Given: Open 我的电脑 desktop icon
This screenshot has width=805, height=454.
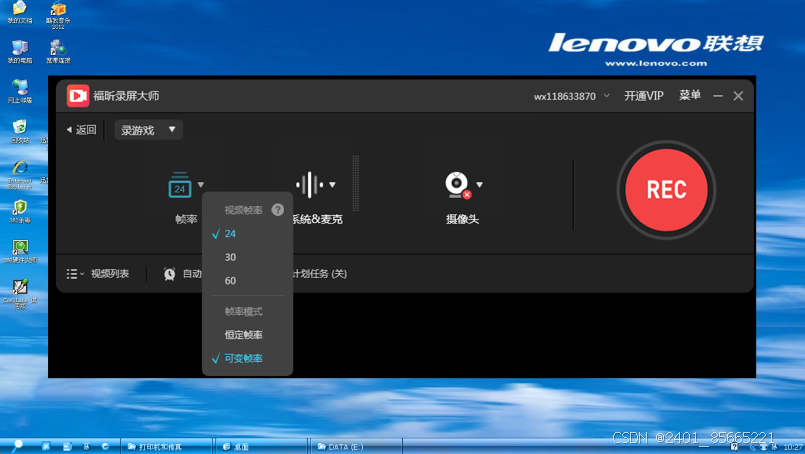Looking at the screenshot, I should coord(20,52).
